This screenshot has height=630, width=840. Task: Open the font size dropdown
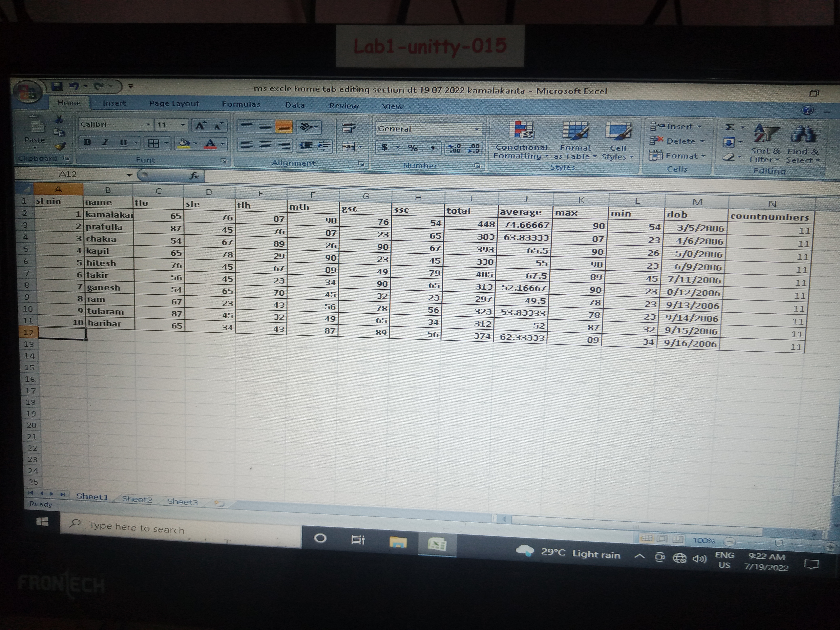tap(183, 125)
